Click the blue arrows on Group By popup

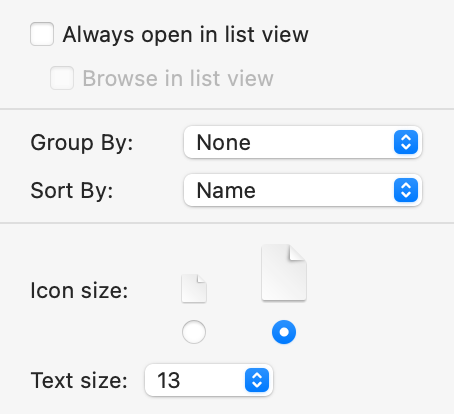[x=406, y=142]
